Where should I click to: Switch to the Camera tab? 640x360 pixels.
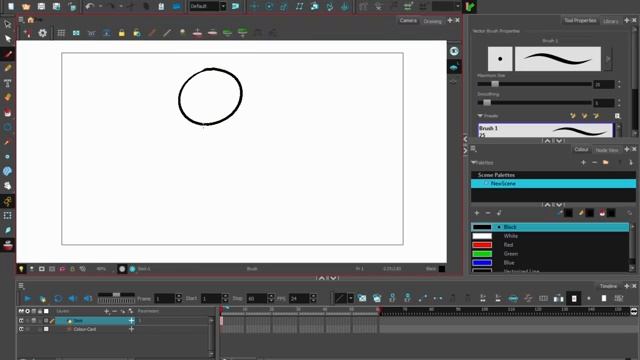pyautogui.click(x=408, y=20)
